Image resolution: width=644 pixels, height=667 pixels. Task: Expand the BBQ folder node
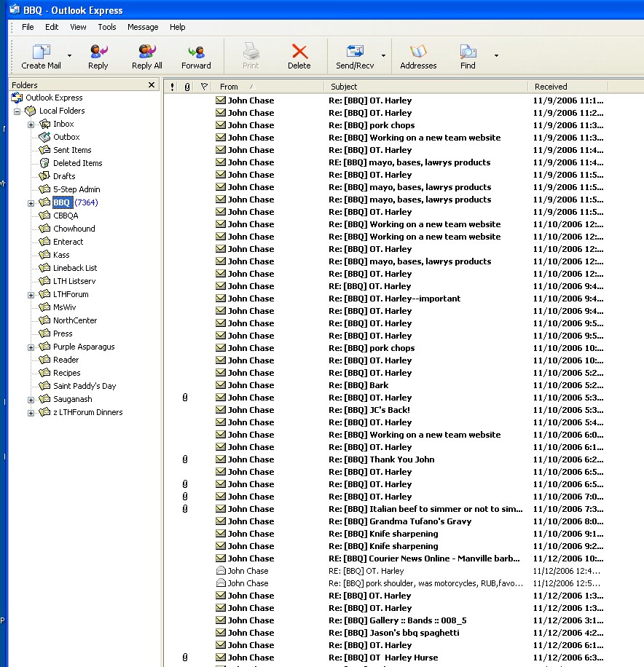pyautogui.click(x=31, y=203)
